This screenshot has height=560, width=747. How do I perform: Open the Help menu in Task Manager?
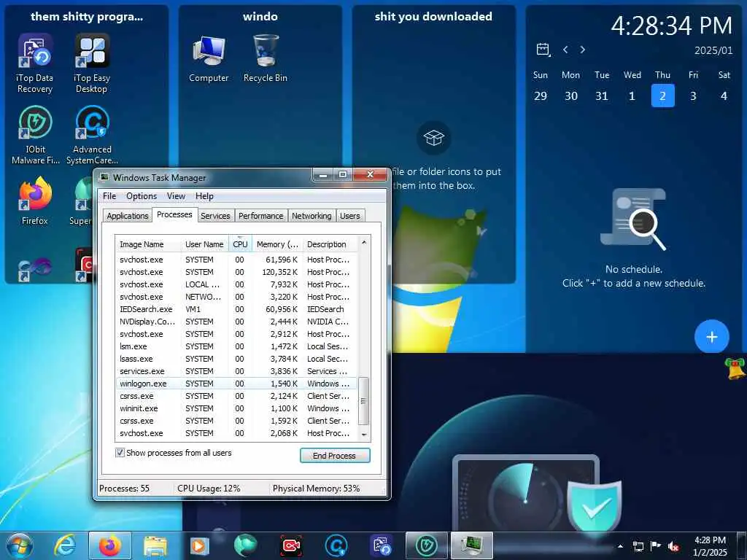204,196
